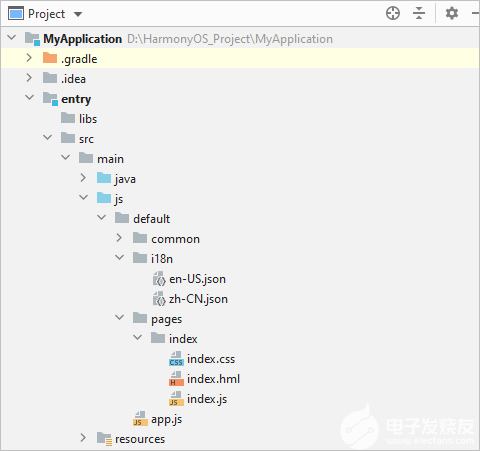Open the Project view dropdown arrow
Screen dimensions: 480x451
click(78, 14)
